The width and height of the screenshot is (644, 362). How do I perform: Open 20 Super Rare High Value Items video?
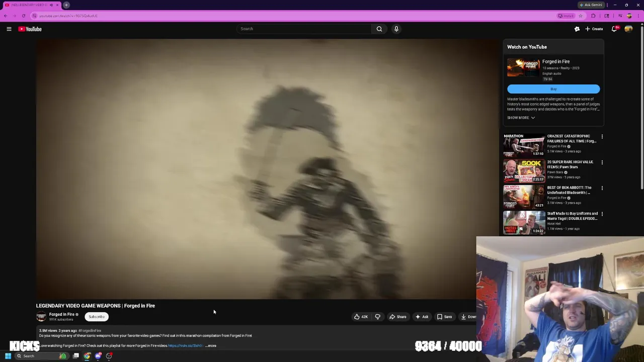click(524, 171)
